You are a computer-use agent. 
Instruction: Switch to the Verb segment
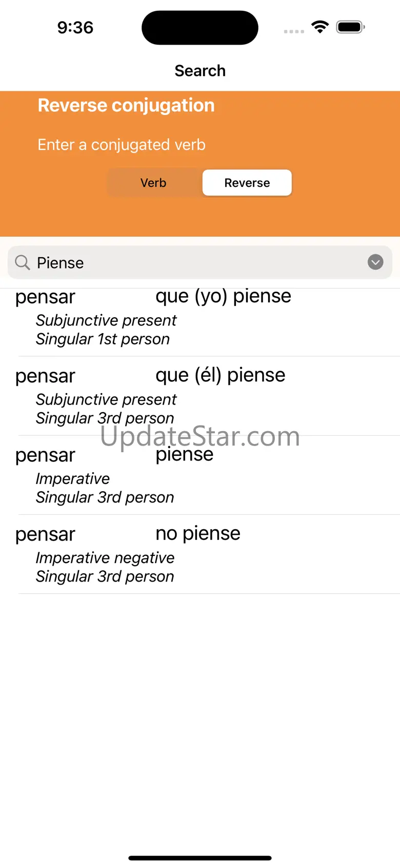coord(153,183)
